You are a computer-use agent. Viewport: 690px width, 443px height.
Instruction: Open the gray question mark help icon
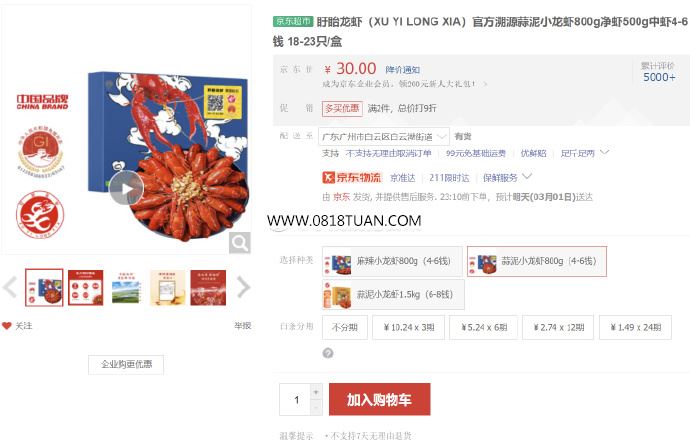[328, 353]
